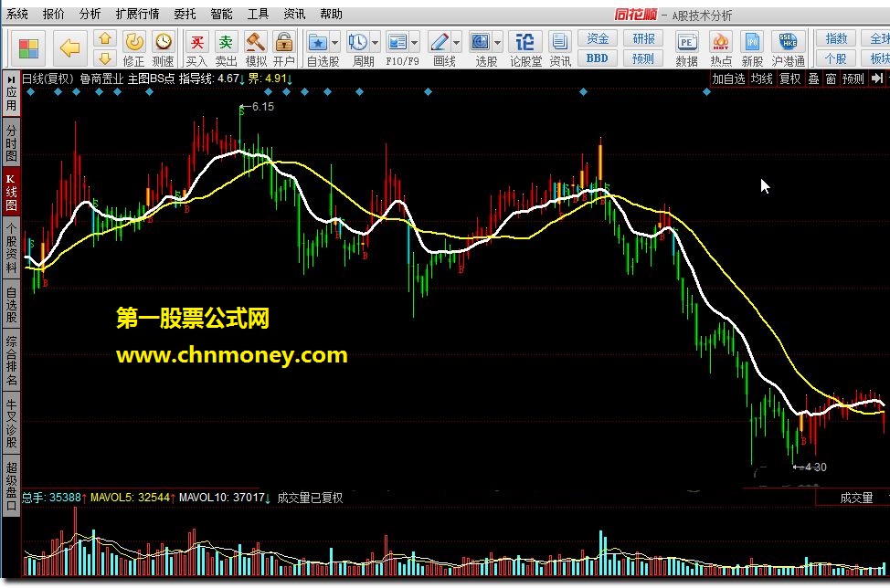Open the 系统 menu
The width and height of the screenshot is (890, 588).
16,15
